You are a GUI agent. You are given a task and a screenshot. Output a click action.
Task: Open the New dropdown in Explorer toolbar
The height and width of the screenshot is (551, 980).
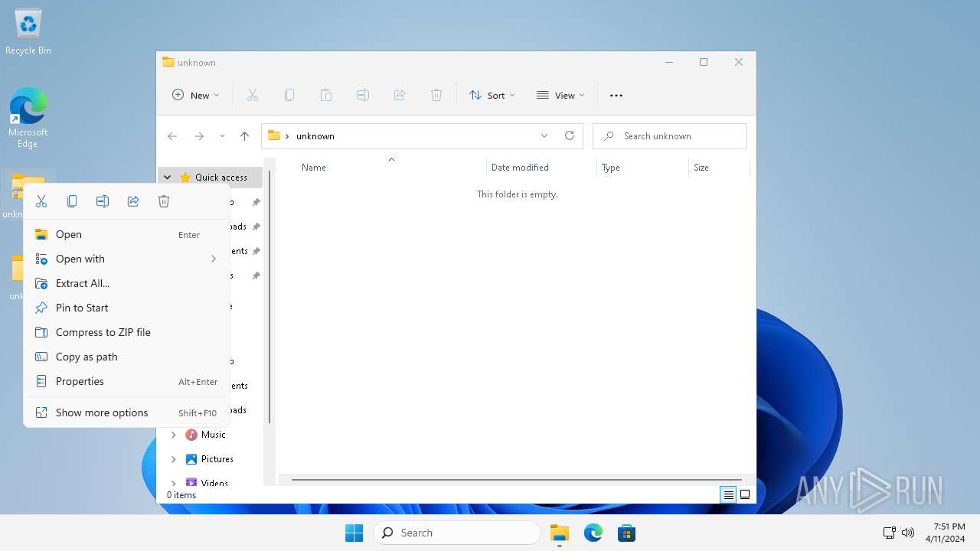click(196, 95)
